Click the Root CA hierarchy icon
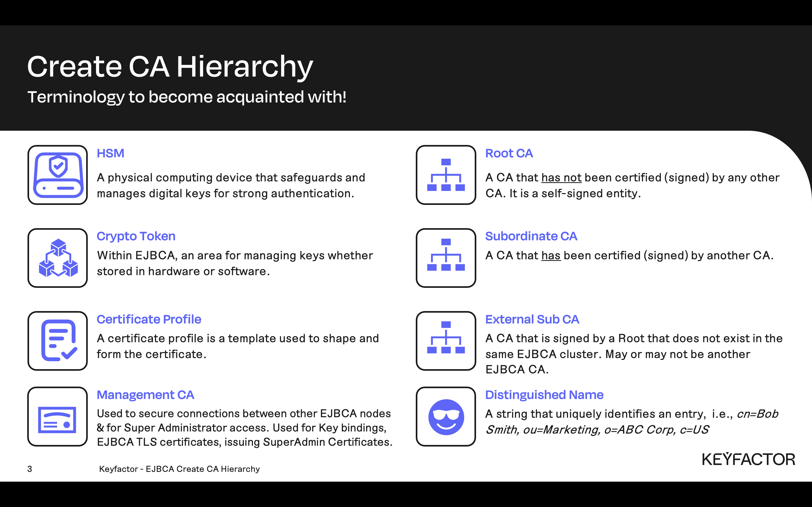The width and height of the screenshot is (812, 507). (x=446, y=175)
